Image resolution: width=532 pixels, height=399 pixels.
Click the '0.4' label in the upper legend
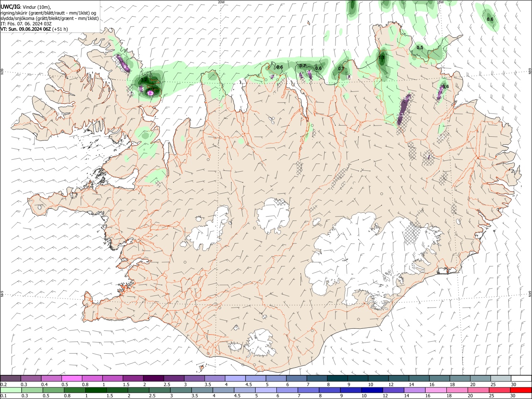(44, 384)
